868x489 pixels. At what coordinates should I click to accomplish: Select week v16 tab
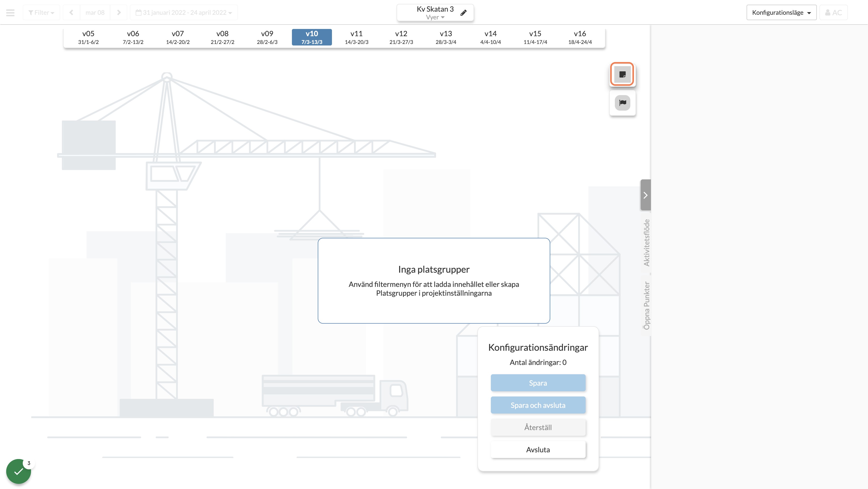580,37
